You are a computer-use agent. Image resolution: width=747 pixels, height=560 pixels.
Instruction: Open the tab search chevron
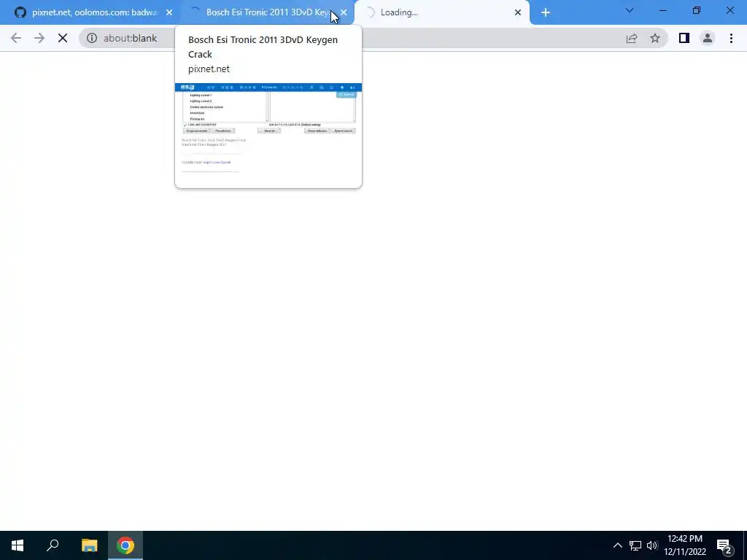[x=630, y=10]
